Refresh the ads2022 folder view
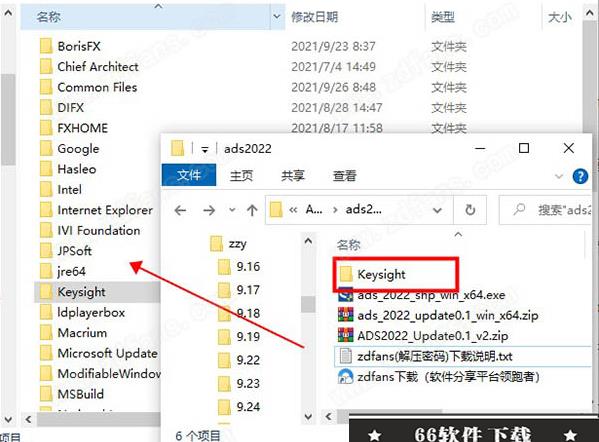 click(x=470, y=210)
